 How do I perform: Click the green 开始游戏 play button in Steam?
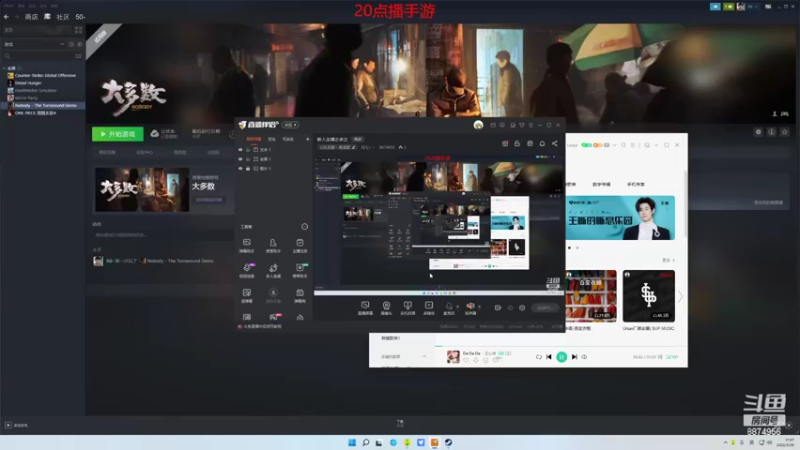[x=118, y=134]
